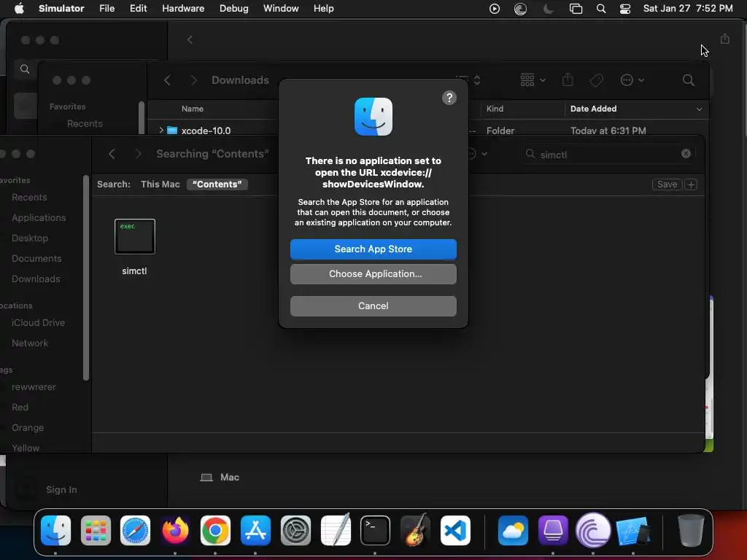
Task: Open the Debug menu
Action: 233,9
